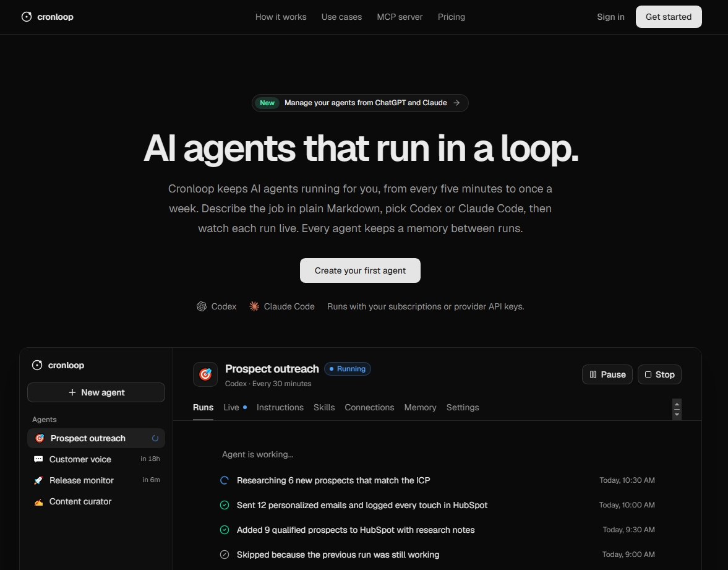Click the green New badge in the banner
This screenshot has width=728, height=570.
(267, 103)
